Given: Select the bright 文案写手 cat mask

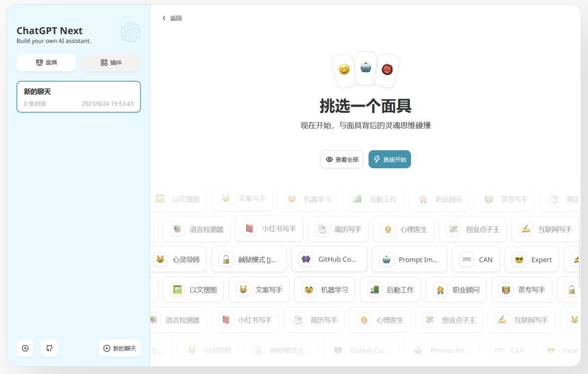Looking at the screenshot, I should click(x=259, y=290).
